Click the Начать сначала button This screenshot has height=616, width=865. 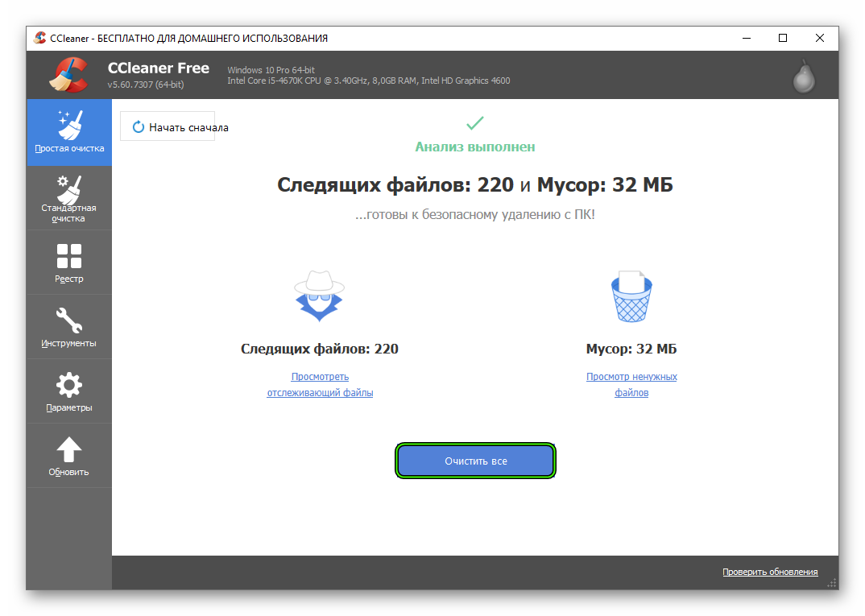167,126
